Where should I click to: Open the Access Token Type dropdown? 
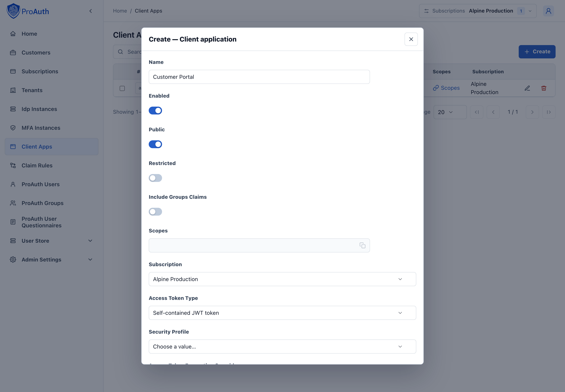[x=282, y=313]
